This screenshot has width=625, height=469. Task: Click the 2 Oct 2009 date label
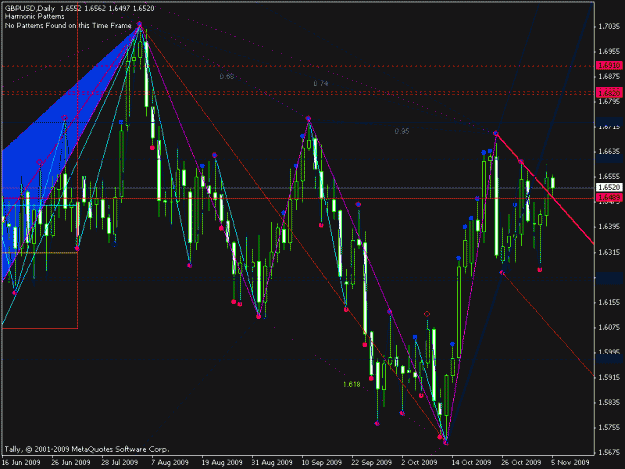point(419,463)
